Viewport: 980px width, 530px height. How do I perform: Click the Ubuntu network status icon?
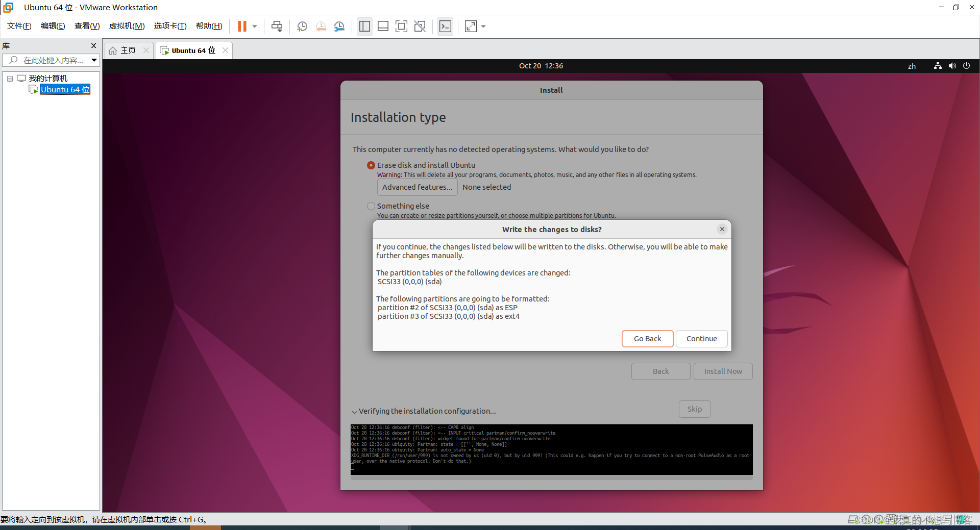(938, 66)
